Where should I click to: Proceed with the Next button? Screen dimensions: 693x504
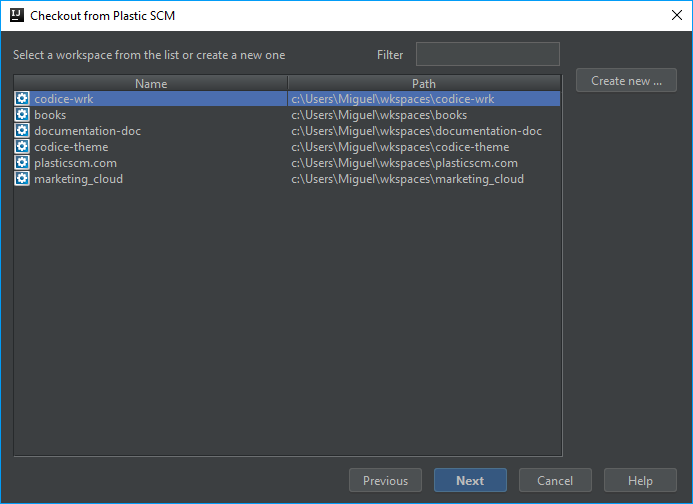pyautogui.click(x=470, y=480)
